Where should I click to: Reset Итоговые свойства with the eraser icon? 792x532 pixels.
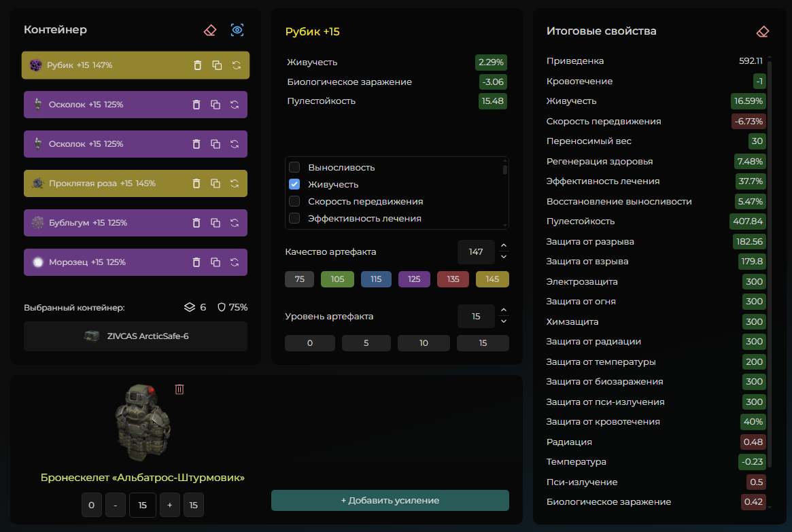pyautogui.click(x=762, y=32)
